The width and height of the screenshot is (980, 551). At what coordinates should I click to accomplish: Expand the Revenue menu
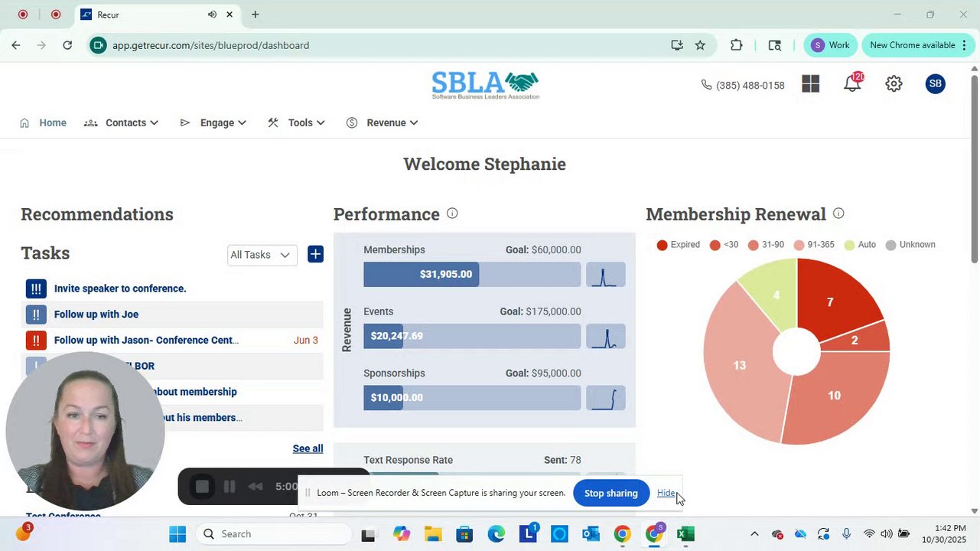[x=382, y=122]
